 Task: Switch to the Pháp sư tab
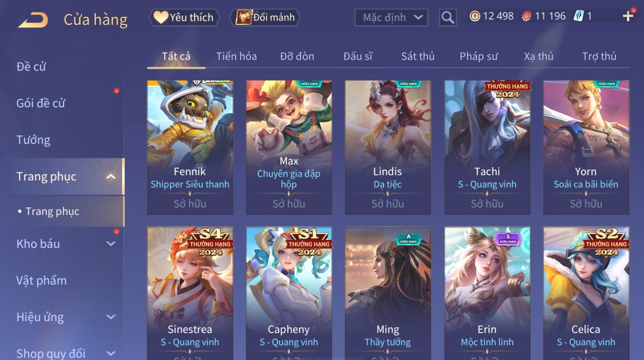[479, 56]
